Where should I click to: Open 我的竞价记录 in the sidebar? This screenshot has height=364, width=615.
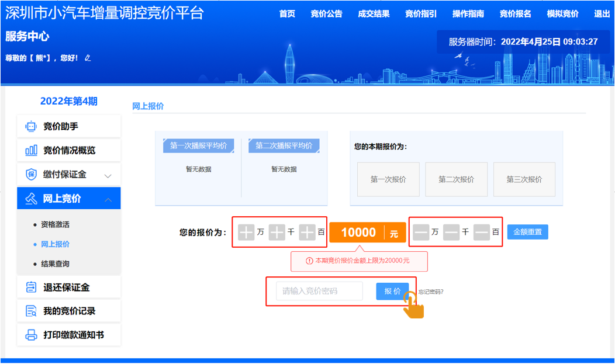pos(69,311)
